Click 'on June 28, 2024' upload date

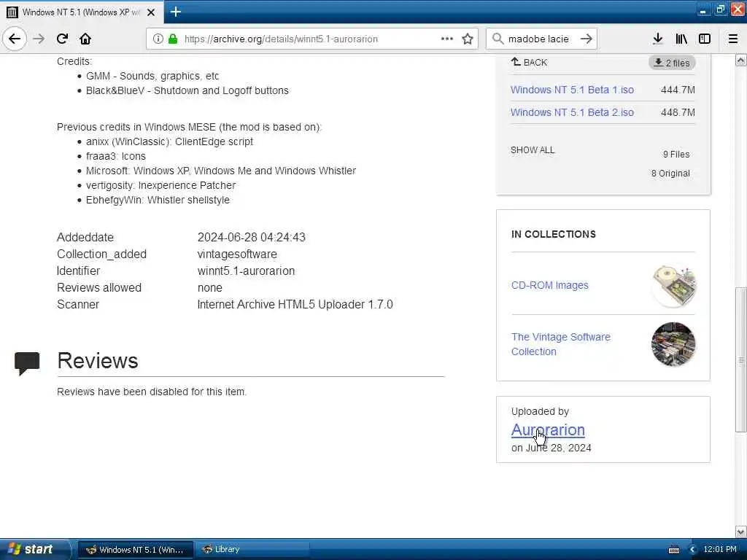click(551, 448)
